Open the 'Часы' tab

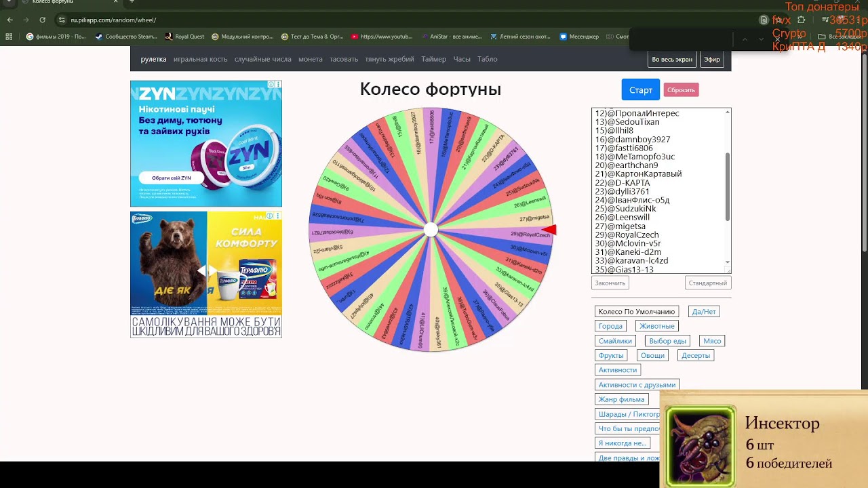coord(462,59)
